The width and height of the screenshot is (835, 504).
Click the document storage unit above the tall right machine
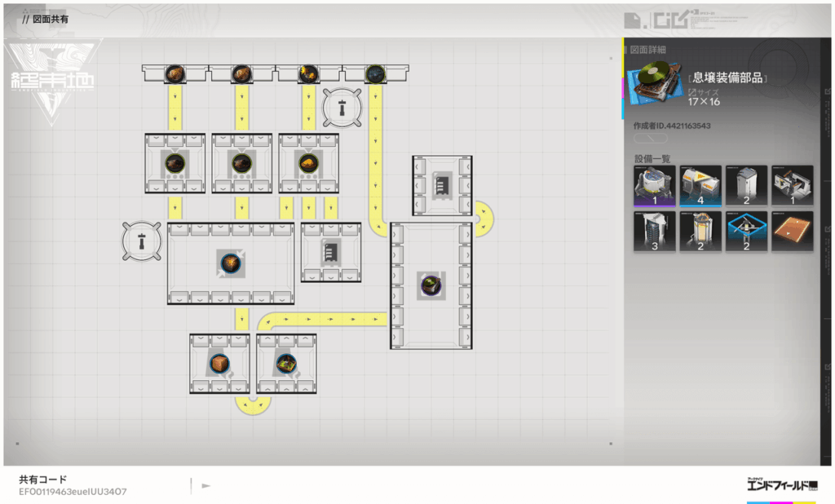[x=442, y=186]
